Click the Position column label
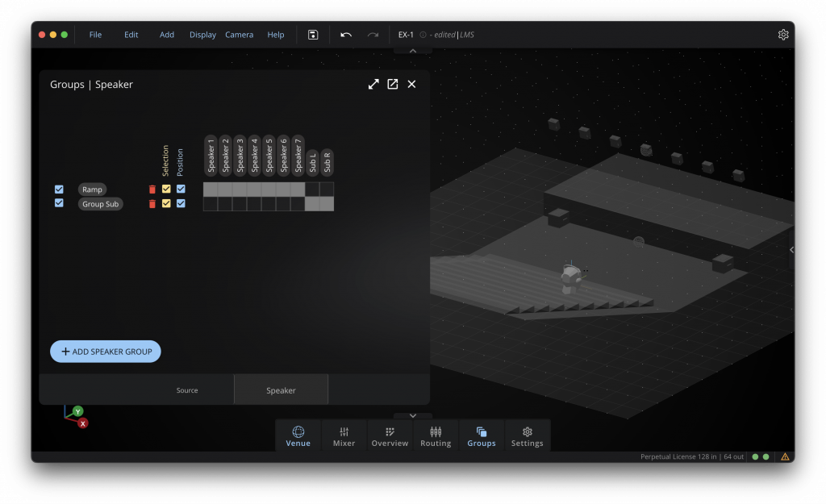The image size is (826, 504). (180, 162)
